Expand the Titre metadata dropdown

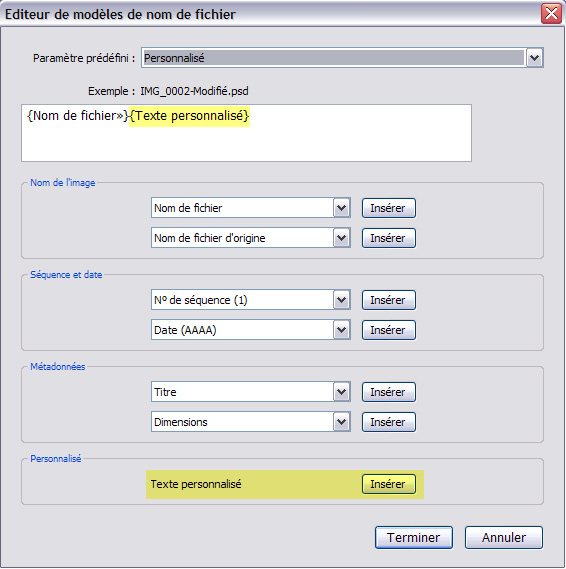(x=341, y=392)
